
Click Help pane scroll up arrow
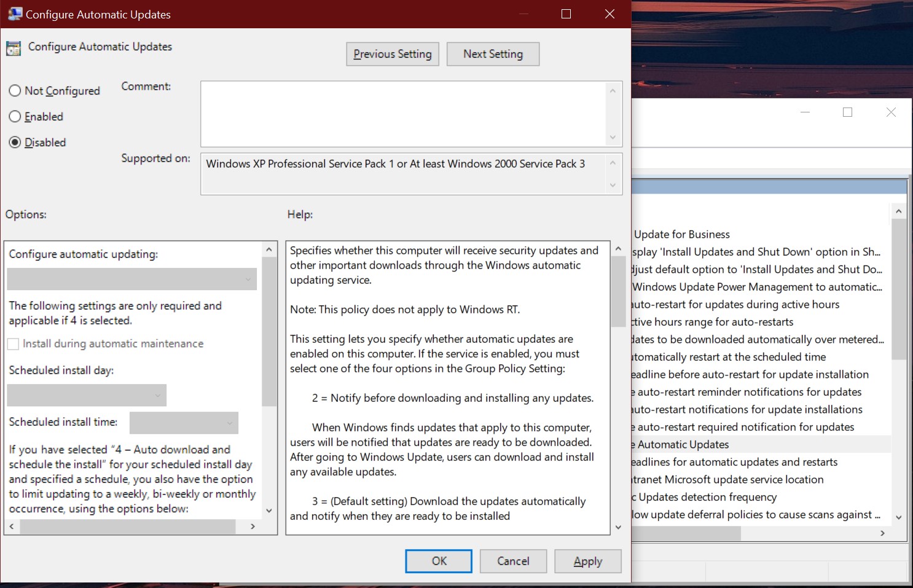(619, 249)
